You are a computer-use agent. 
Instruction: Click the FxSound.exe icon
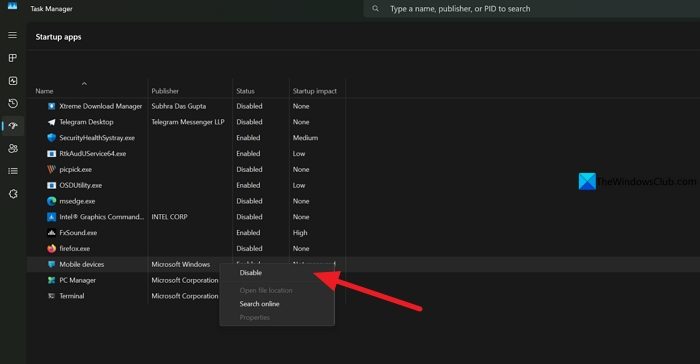click(x=51, y=233)
